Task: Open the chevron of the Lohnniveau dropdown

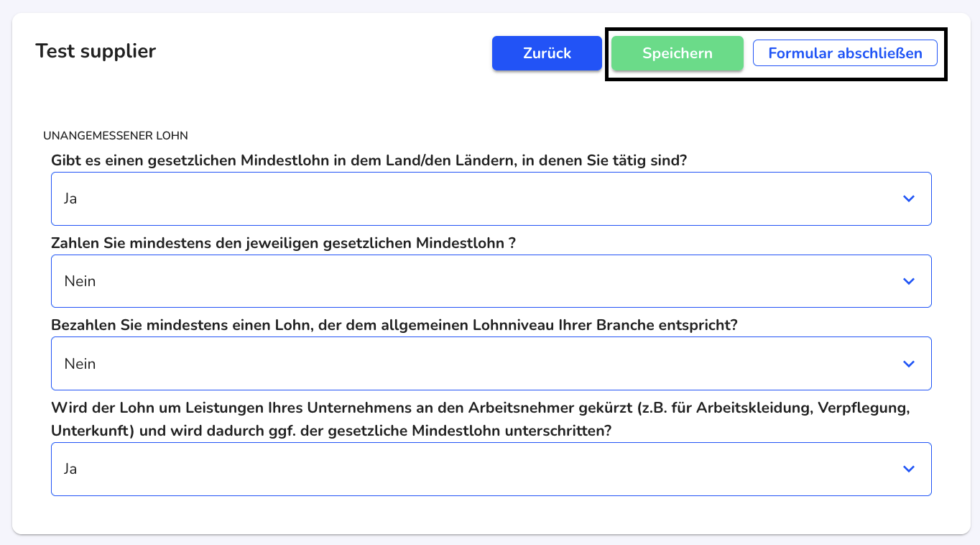Action: click(x=908, y=363)
